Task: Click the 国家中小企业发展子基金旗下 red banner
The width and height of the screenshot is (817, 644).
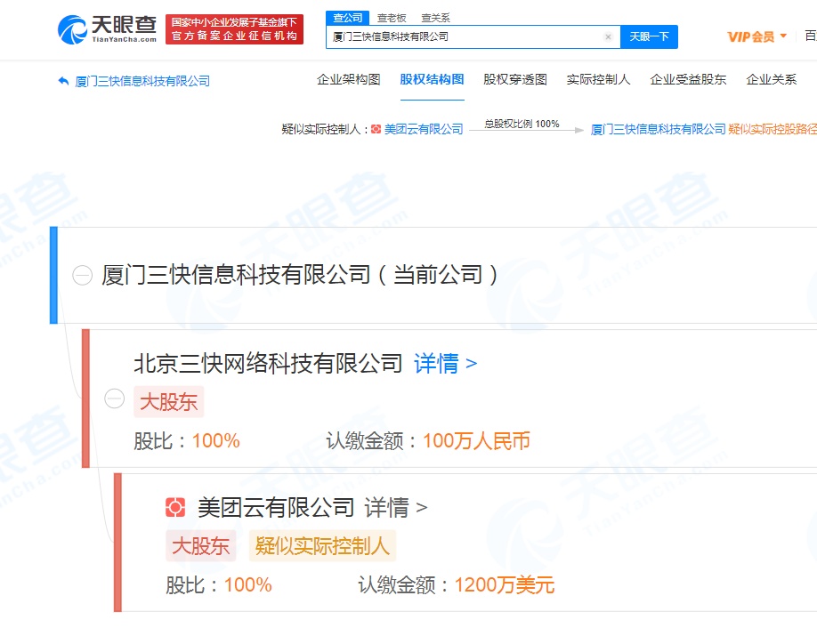Action: click(234, 29)
